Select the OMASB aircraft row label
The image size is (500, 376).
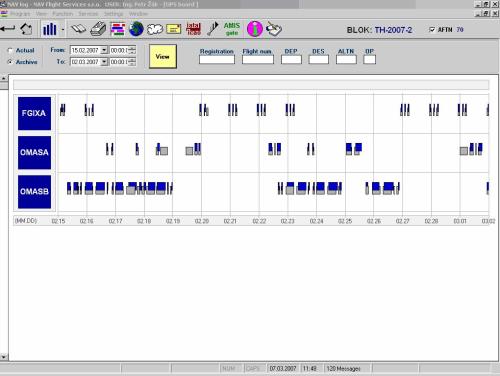tap(34, 191)
